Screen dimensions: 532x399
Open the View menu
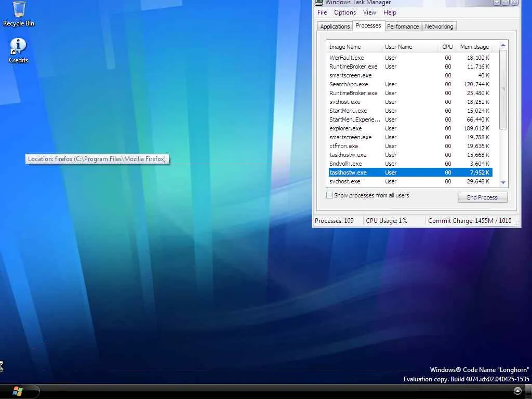pyautogui.click(x=369, y=12)
